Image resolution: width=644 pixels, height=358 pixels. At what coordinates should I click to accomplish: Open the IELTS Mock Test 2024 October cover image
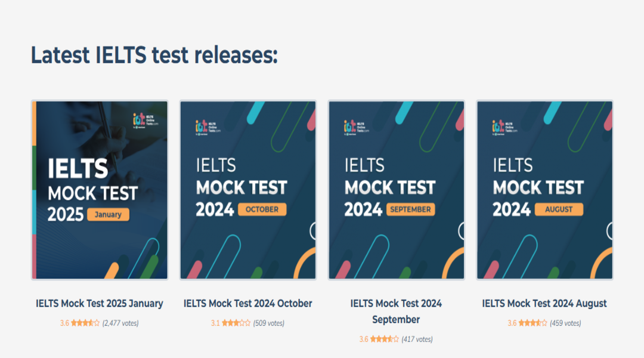coord(247,190)
